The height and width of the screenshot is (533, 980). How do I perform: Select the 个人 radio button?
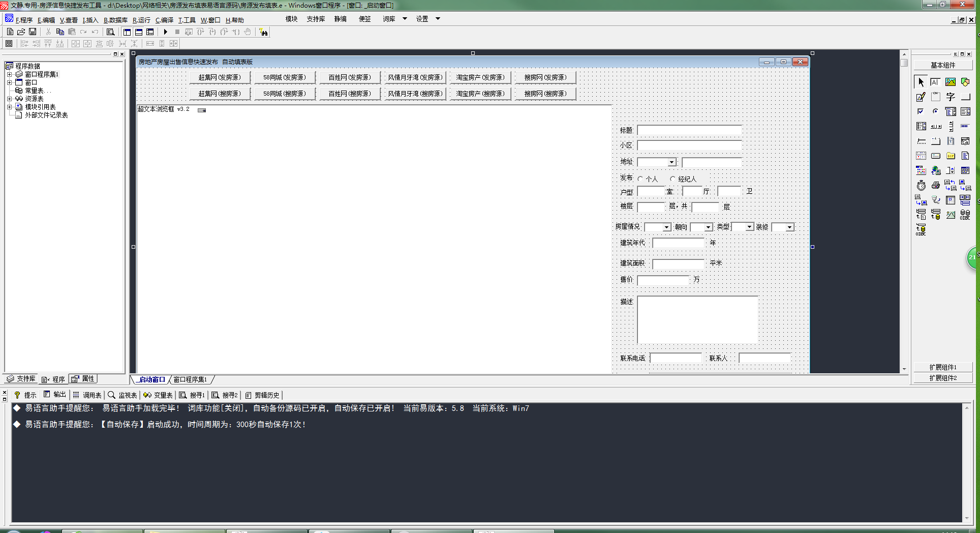click(640, 179)
